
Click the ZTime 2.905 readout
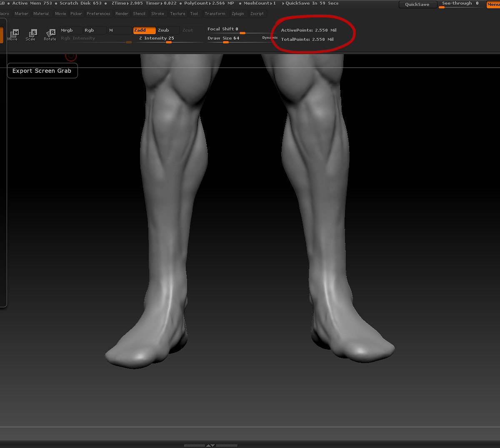coord(127,3)
